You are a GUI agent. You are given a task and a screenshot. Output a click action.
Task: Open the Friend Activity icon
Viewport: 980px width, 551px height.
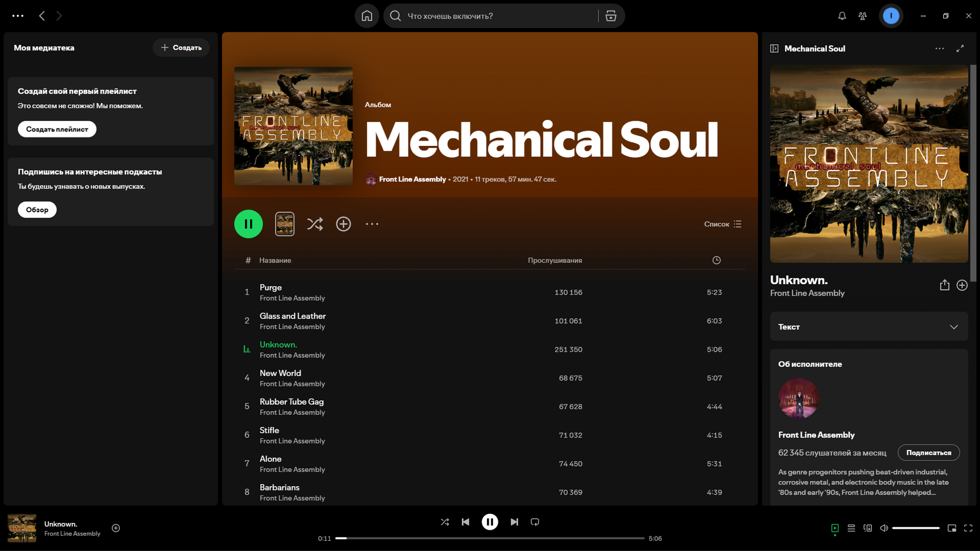[863, 16]
